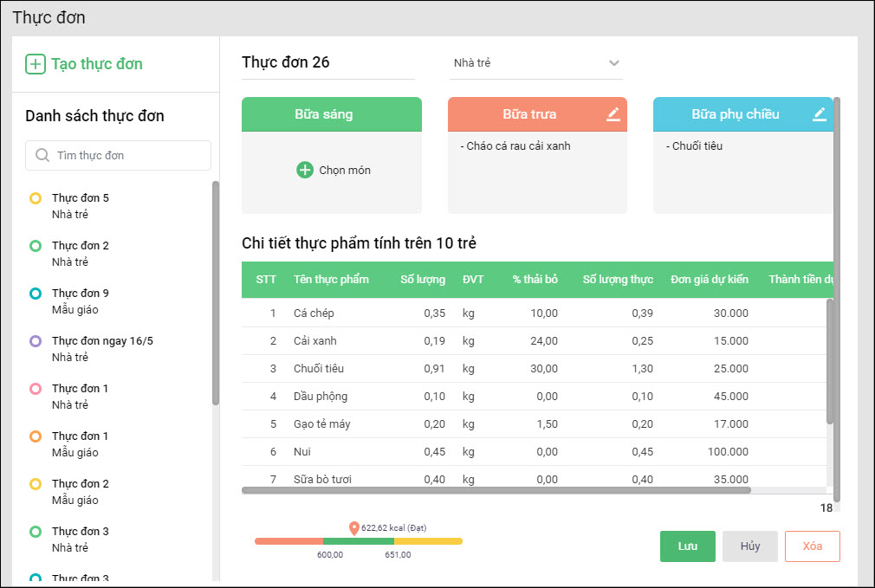Select the dish Chuối tiêu in Bữa phụ chiều
Viewport: 875px width, 588px height.
pos(694,146)
